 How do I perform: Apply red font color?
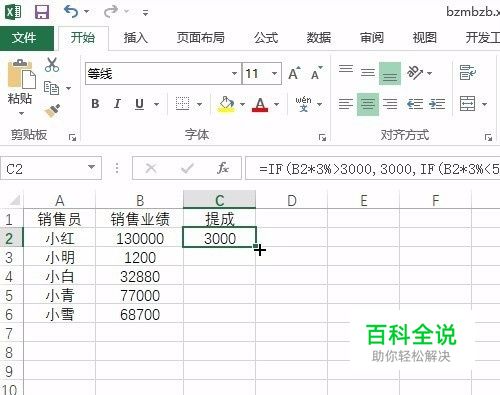260,104
